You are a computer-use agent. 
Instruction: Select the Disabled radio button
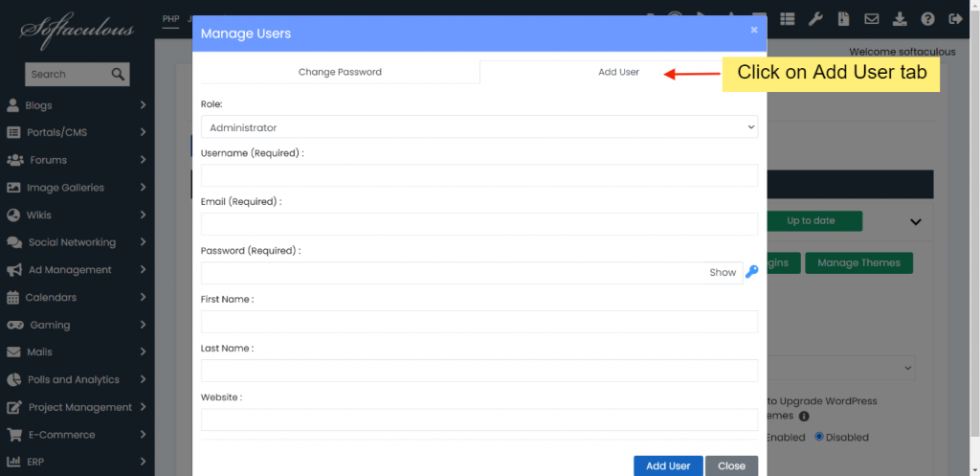tap(819, 437)
